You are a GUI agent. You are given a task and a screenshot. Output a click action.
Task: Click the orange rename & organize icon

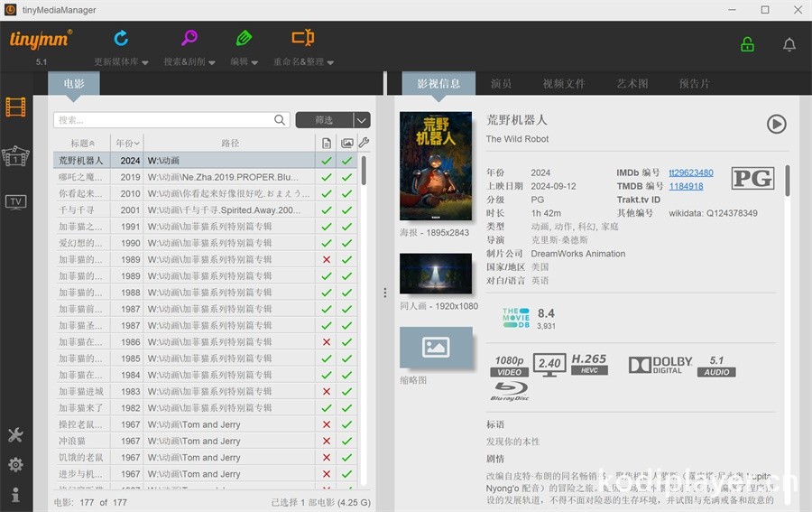pos(303,39)
